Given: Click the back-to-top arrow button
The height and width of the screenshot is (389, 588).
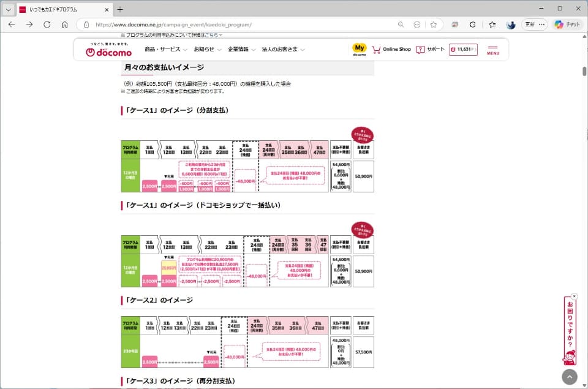Looking at the screenshot, I should click(x=569, y=377).
